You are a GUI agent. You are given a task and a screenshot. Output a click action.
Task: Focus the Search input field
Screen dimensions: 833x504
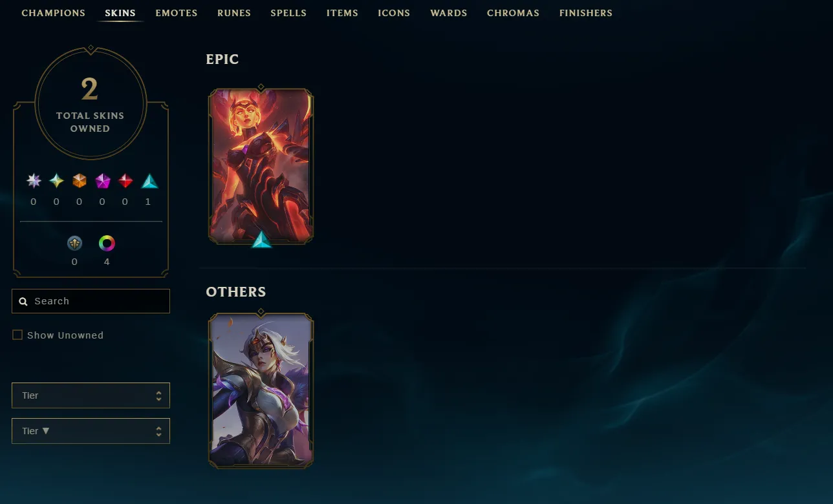91,301
